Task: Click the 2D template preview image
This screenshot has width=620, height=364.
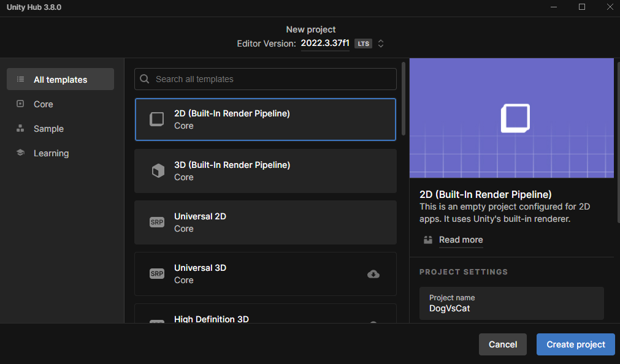Action: coord(511,118)
